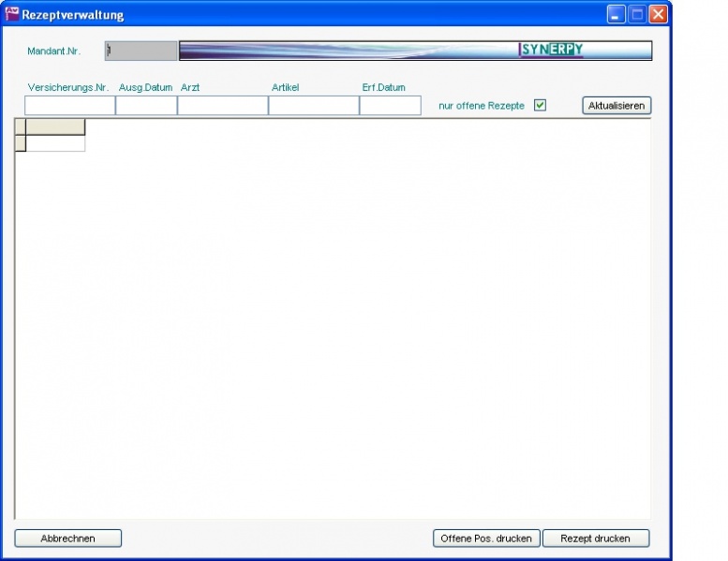Viewport: 728px width, 561px height.
Task: Click the grayed Mandant.Nr. field
Action: 141,51
